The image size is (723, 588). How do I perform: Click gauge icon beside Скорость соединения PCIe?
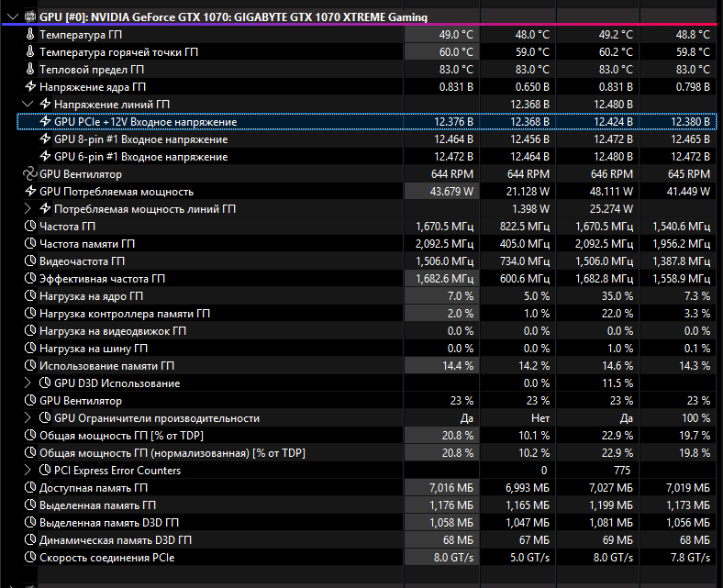[x=30, y=557]
